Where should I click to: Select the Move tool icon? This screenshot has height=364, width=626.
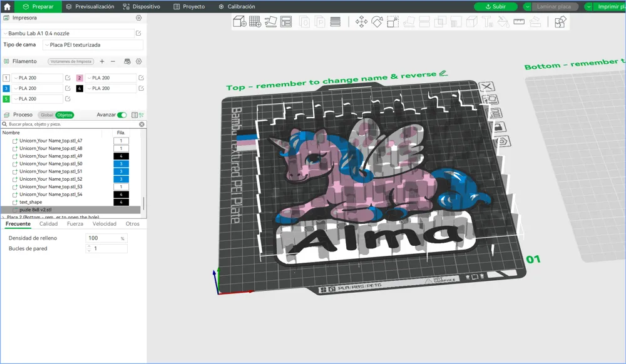[361, 21]
